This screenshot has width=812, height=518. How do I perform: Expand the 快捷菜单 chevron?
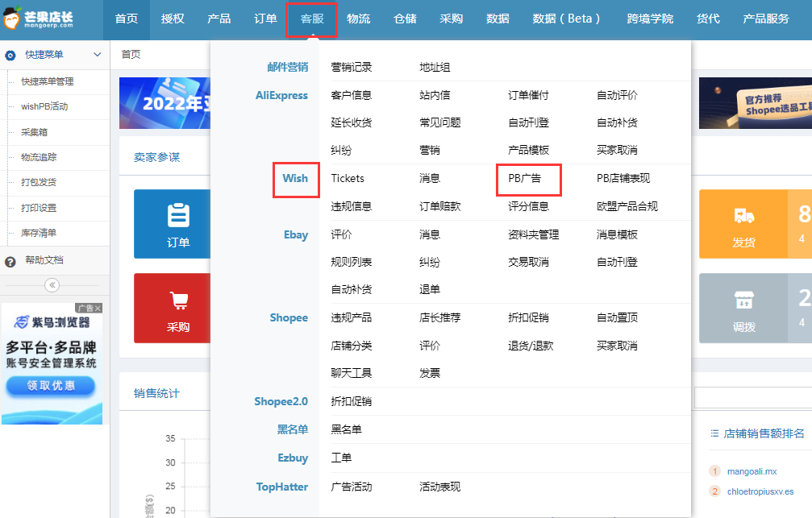pos(97,54)
